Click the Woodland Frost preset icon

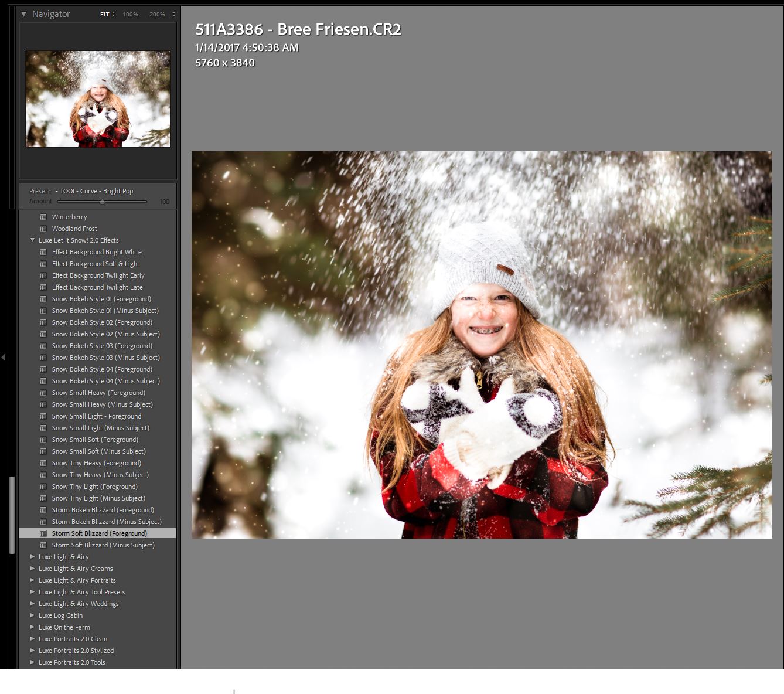(43, 229)
